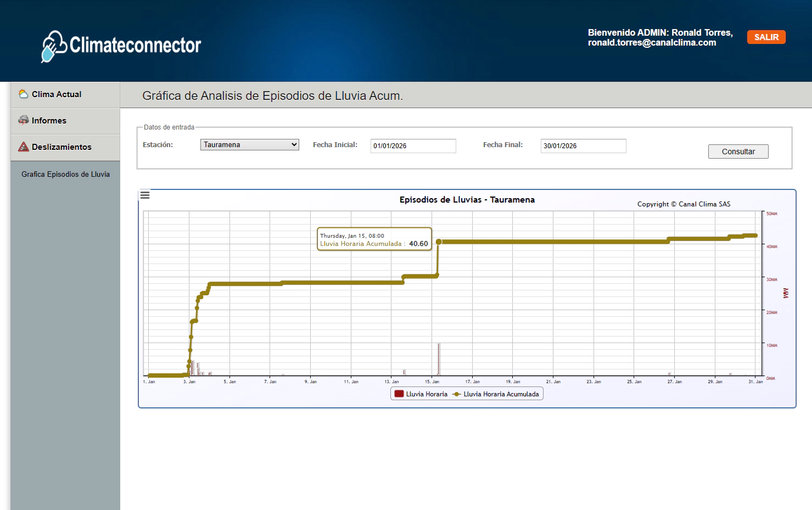The width and height of the screenshot is (812, 510).
Task: Click the tall rain bar at 15 Jan
Action: [439, 359]
